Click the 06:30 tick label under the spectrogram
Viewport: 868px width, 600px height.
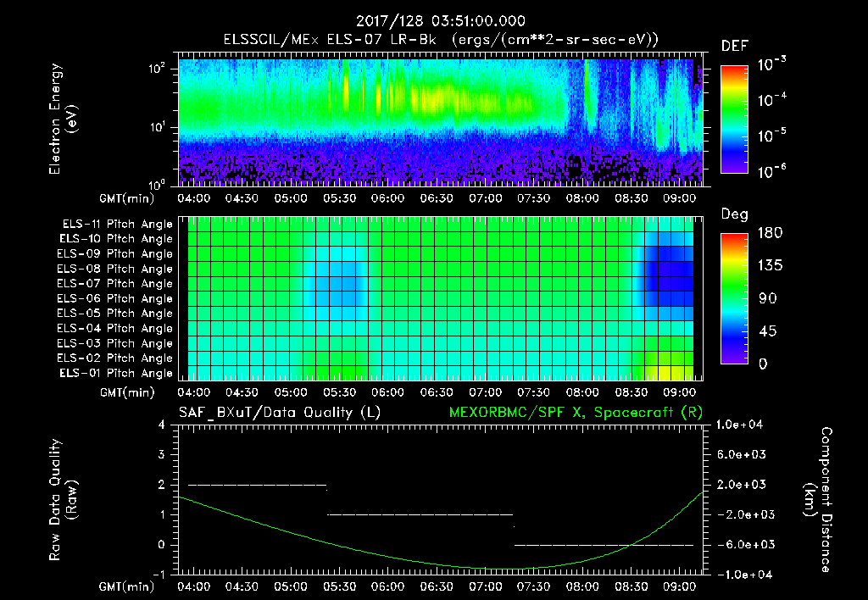pos(437,198)
